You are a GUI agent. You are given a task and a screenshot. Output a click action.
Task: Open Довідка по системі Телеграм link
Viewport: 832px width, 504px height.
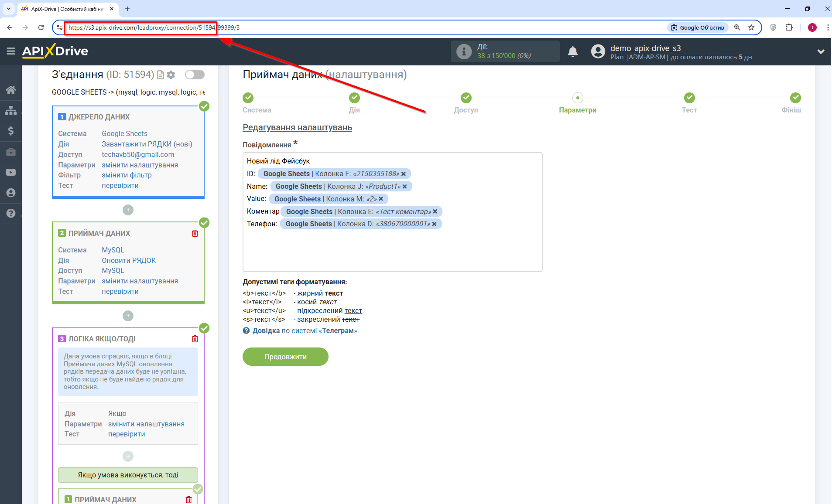coord(305,331)
